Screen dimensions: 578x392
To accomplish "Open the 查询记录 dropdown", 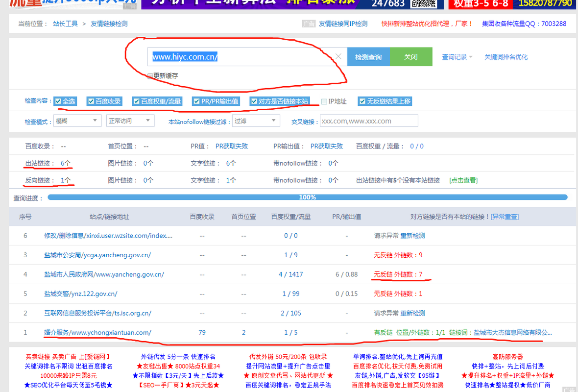I will point(457,57).
